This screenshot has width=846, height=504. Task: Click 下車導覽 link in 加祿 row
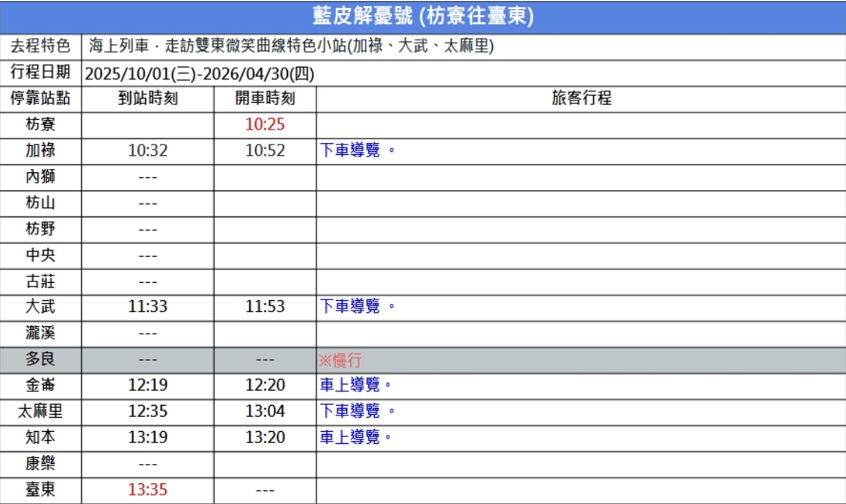(350, 150)
